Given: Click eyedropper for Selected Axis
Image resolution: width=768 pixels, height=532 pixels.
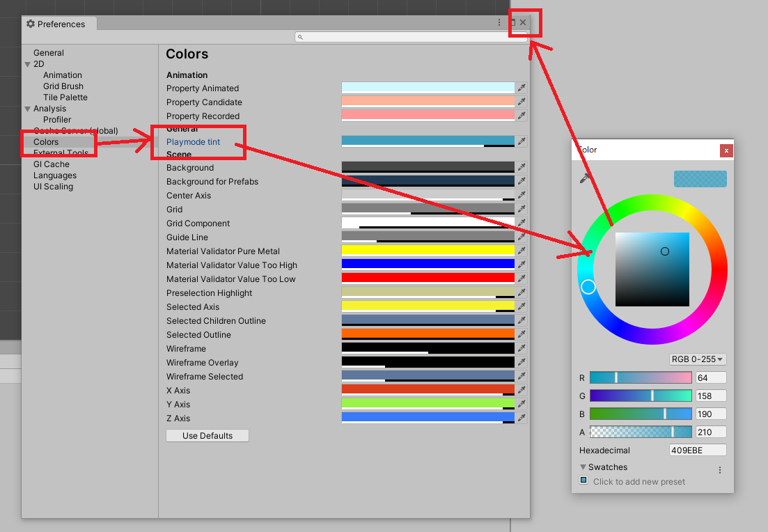Looking at the screenshot, I should pyautogui.click(x=522, y=306).
